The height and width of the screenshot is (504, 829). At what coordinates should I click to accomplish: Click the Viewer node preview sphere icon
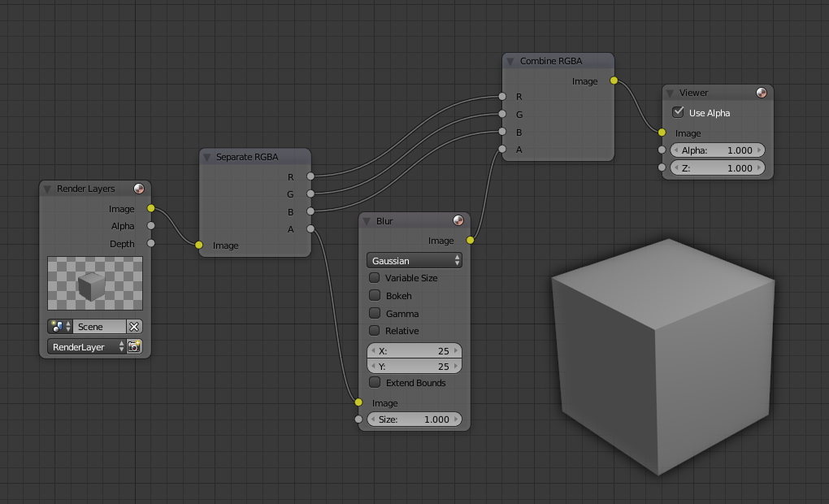pyautogui.click(x=762, y=93)
